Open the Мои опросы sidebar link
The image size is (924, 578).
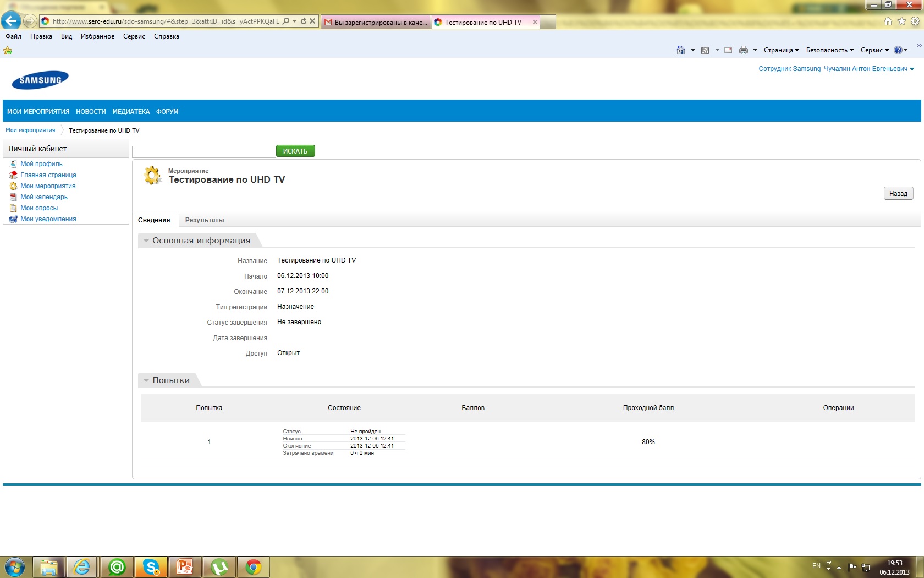pos(39,208)
